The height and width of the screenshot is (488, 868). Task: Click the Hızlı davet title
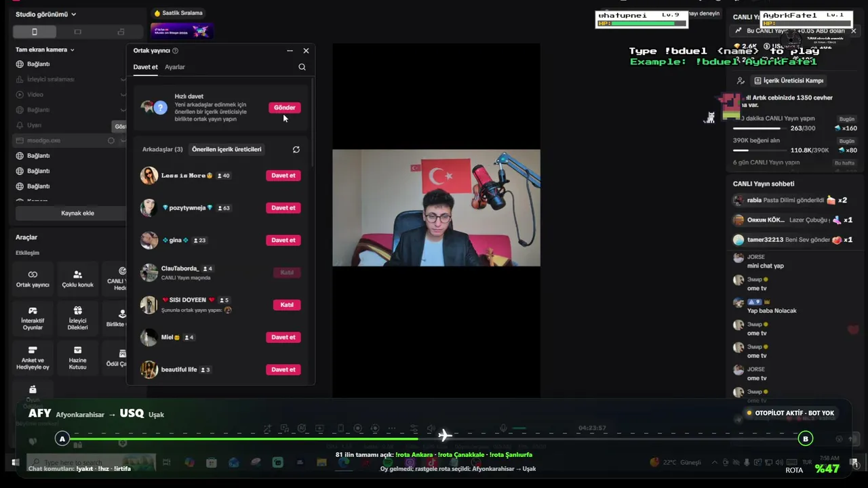[x=189, y=96]
